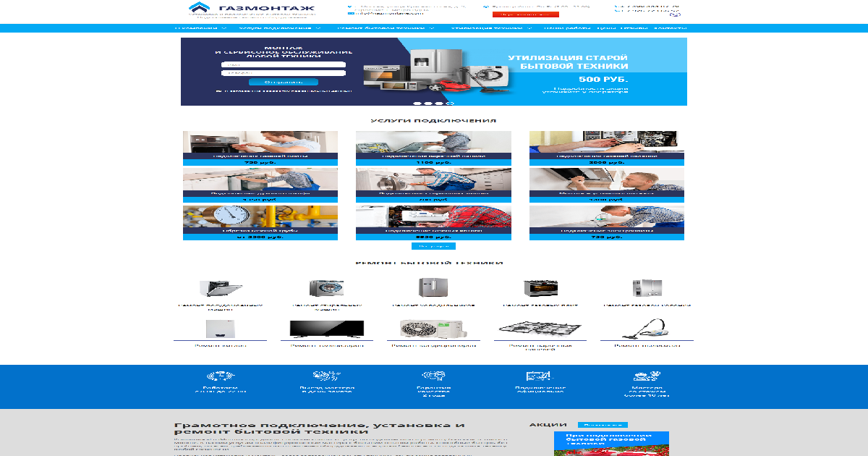Select the vacuum cleaner repair icon
The image size is (868, 456).
pos(647,329)
